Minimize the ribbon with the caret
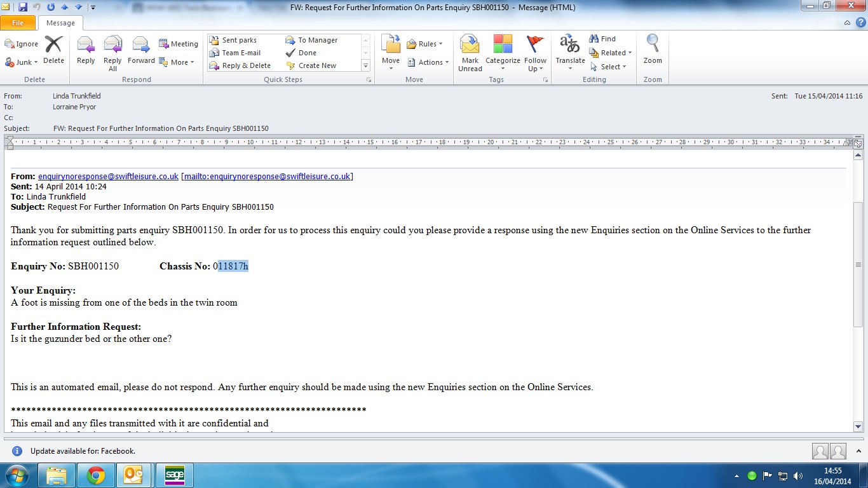Viewport: 868px width, 488px height. pyautogui.click(x=847, y=23)
